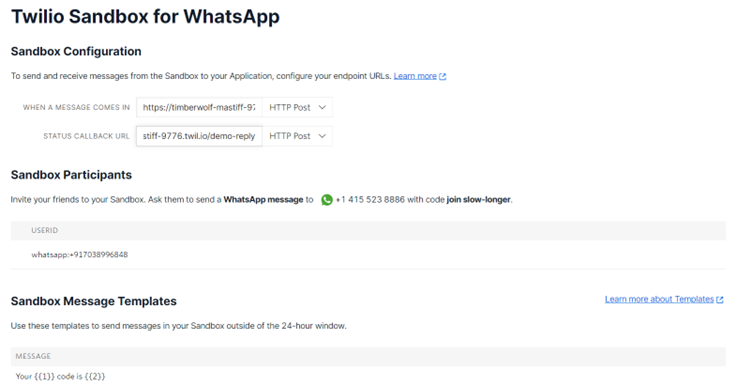Screen dimensions: 752x386
Task: Focus the When a message comes in URL field
Action: (199, 107)
